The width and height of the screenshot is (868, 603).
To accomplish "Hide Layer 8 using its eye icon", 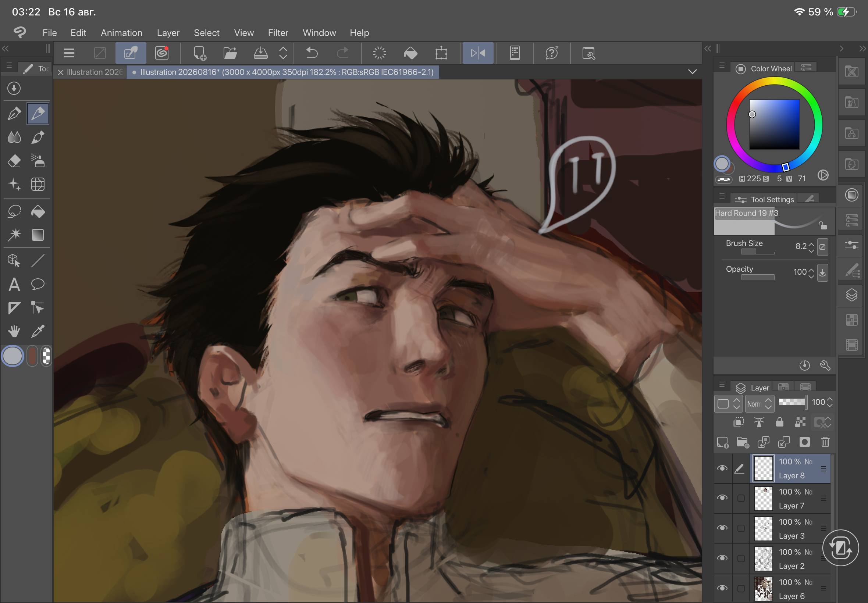I will tap(722, 468).
